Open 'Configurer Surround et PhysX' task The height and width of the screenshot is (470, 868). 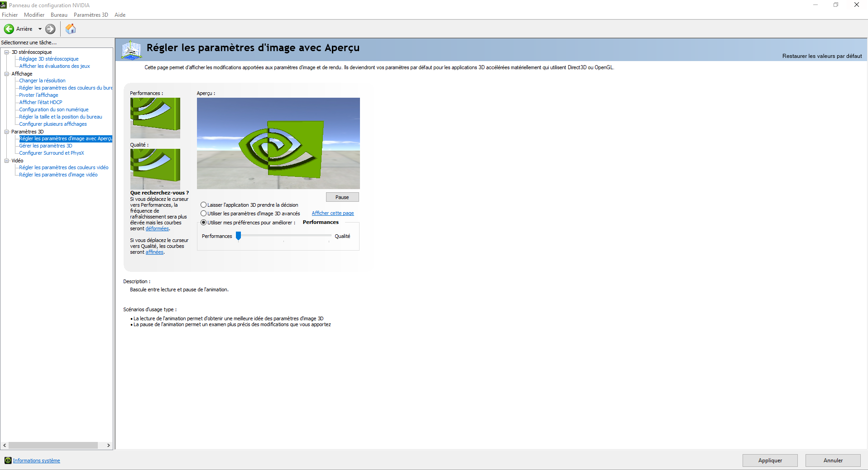[52, 153]
